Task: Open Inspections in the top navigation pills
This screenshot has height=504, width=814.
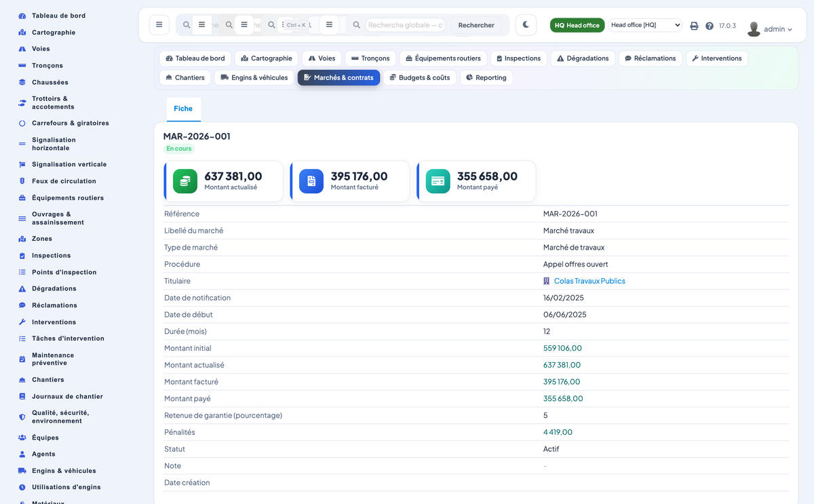Action: click(519, 58)
